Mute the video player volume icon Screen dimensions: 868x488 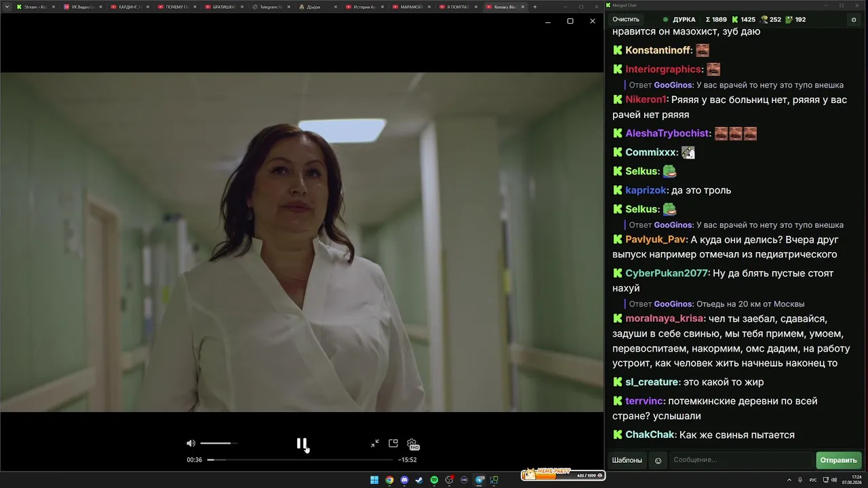pyautogui.click(x=191, y=443)
